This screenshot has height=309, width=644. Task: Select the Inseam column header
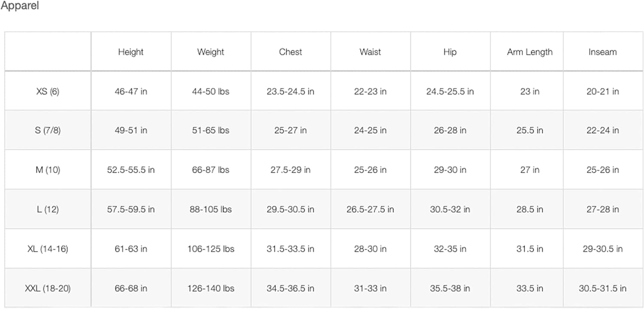(602, 52)
